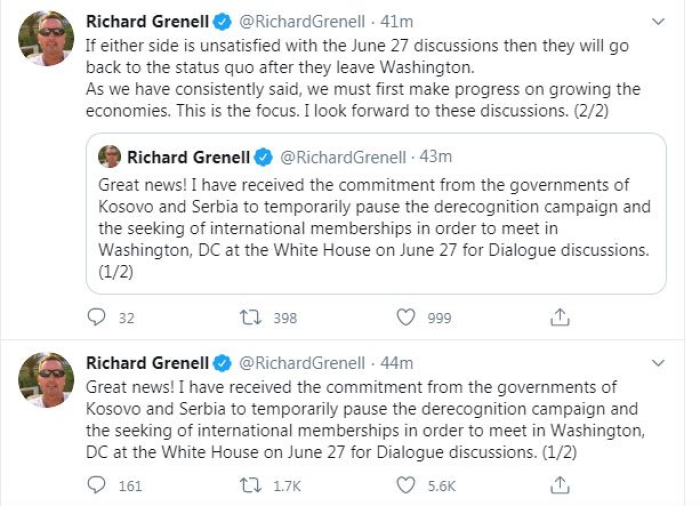The width and height of the screenshot is (700, 506).
Task: Like the tweet with 5.6K likes
Action: (x=406, y=485)
